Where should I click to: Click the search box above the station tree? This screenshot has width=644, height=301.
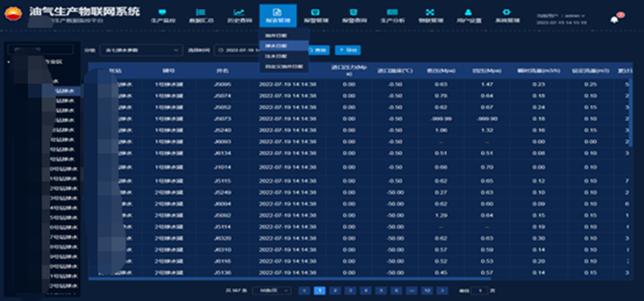point(41,49)
